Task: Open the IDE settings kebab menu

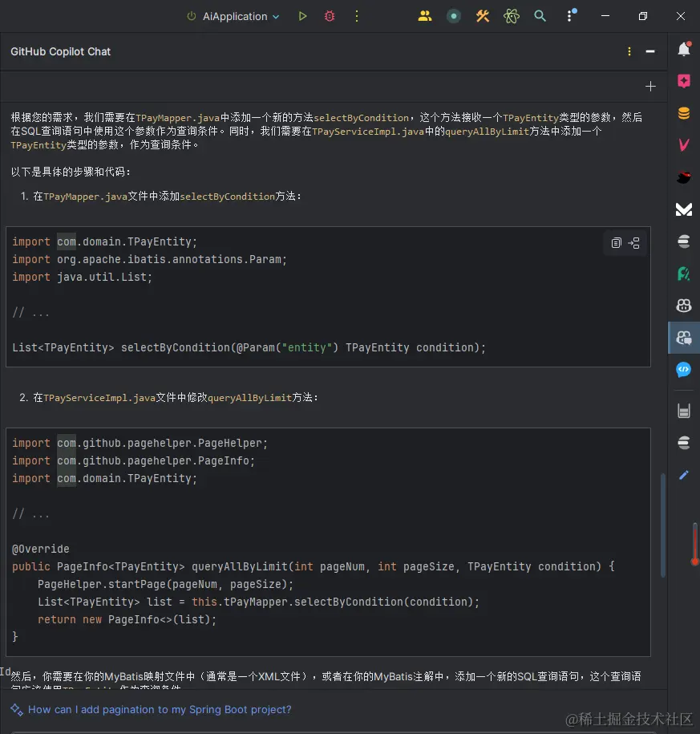Action: pyautogui.click(x=571, y=15)
